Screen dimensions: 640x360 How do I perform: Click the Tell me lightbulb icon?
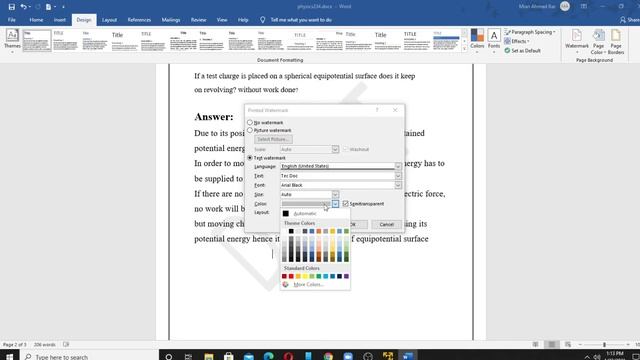coord(262,20)
